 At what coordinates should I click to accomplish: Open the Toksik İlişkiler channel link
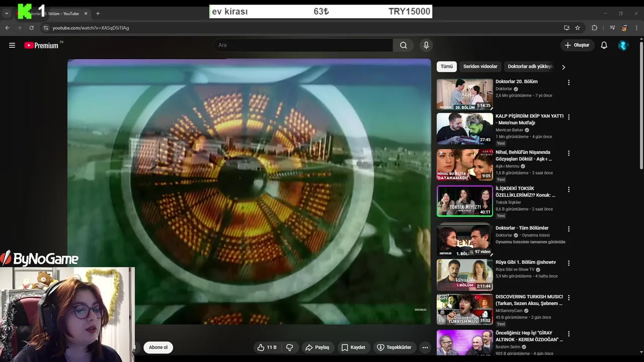(x=508, y=202)
